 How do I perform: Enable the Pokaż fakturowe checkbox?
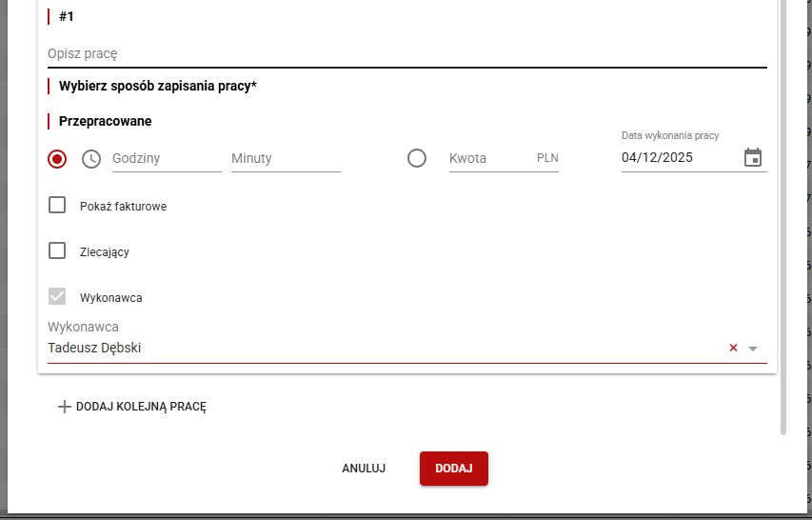[x=57, y=205]
